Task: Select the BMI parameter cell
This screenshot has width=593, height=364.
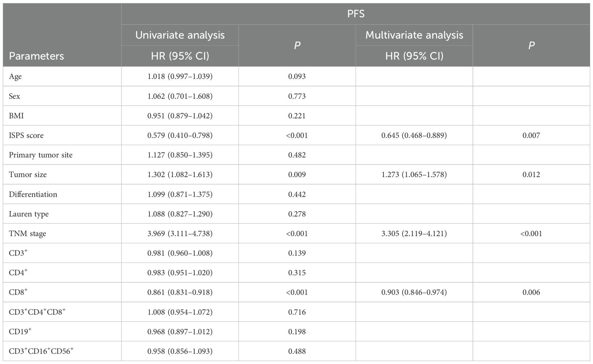Action: pos(16,116)
